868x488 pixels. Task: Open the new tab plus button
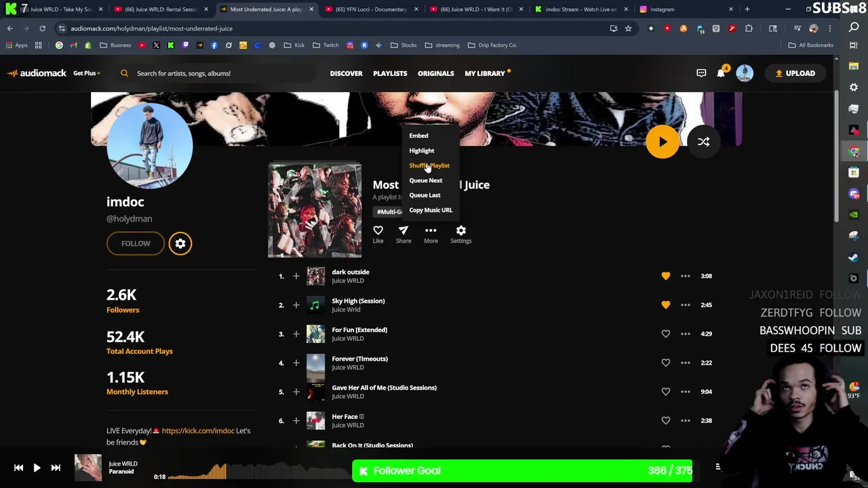click(747, 9)
